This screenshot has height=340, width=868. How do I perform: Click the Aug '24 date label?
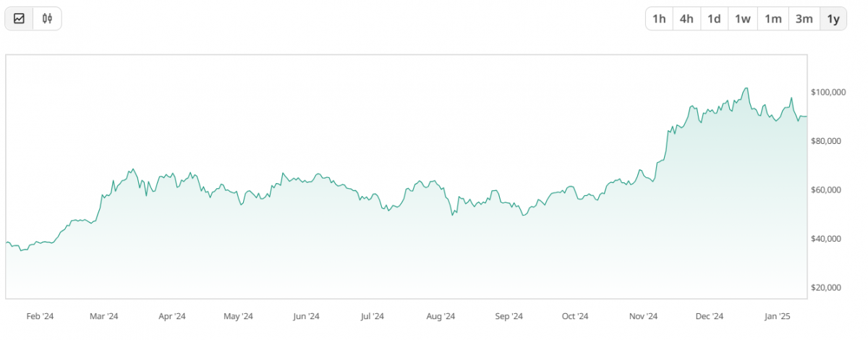click(x=440, y=316)
